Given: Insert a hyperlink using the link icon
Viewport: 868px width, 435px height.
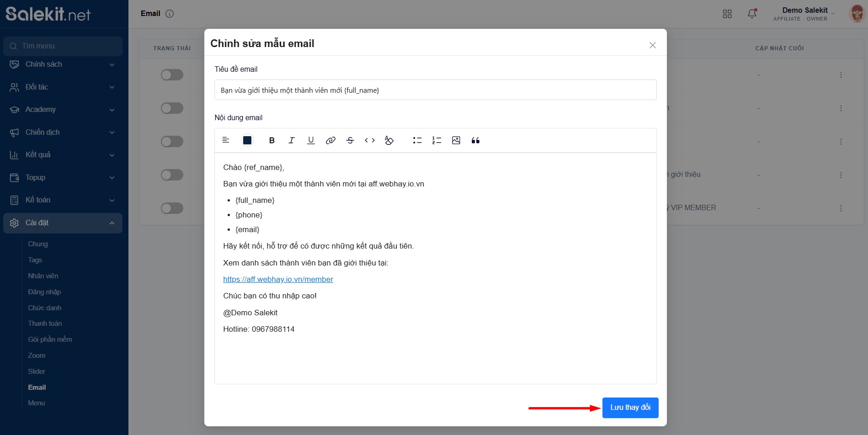Looking at the screenshot, I should click(x=330, y=140).
